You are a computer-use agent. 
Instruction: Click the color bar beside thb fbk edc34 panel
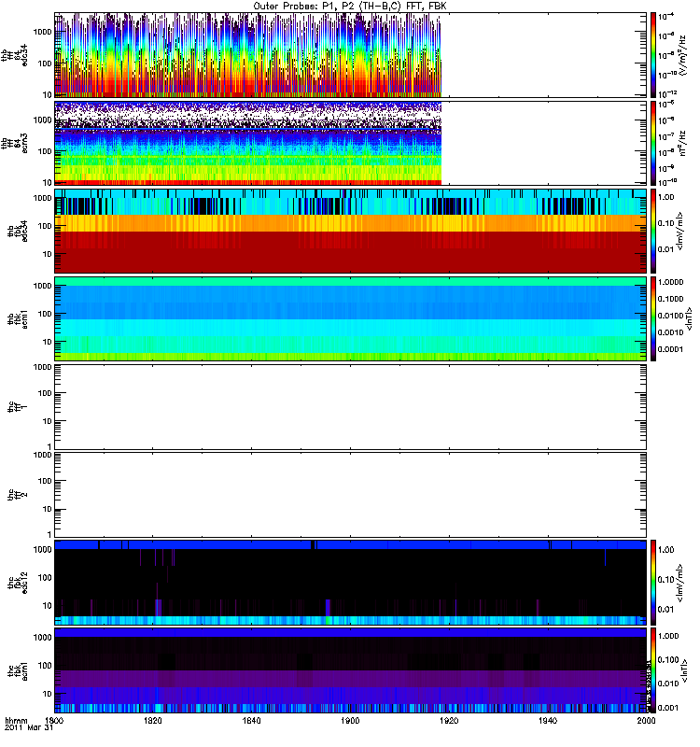coord(653,231)
